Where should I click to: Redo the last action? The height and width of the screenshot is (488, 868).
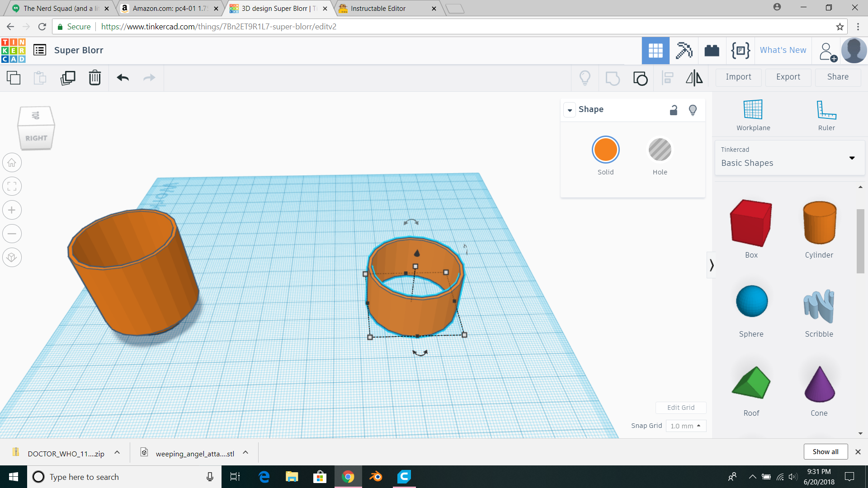tap(149, 78)
